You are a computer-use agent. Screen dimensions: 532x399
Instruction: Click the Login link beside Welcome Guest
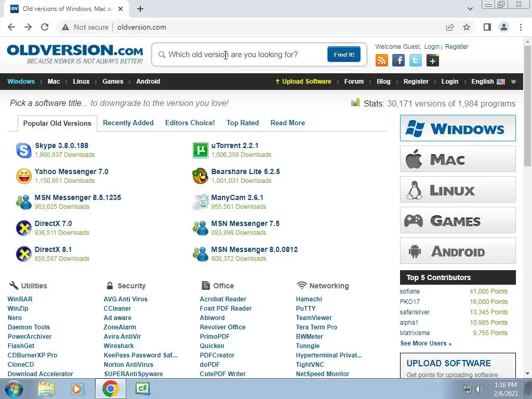pos(432,46)
